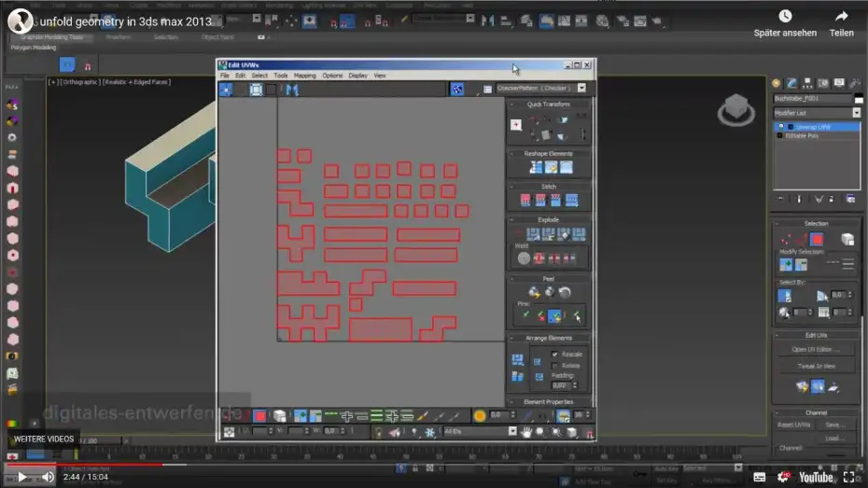
Task: Open the Select menu in Edit UVWs
Action: 259,76
